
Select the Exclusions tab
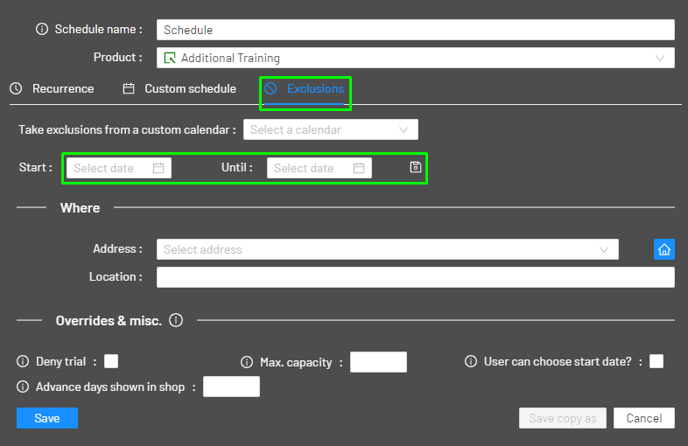pos(305,89)
